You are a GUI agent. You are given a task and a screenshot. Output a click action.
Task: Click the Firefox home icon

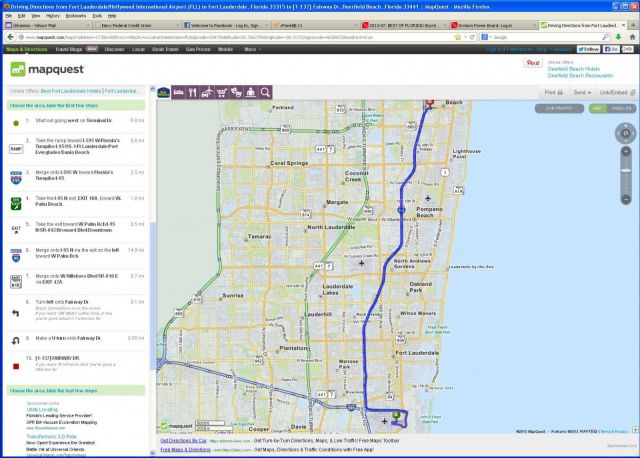point(632,37)
